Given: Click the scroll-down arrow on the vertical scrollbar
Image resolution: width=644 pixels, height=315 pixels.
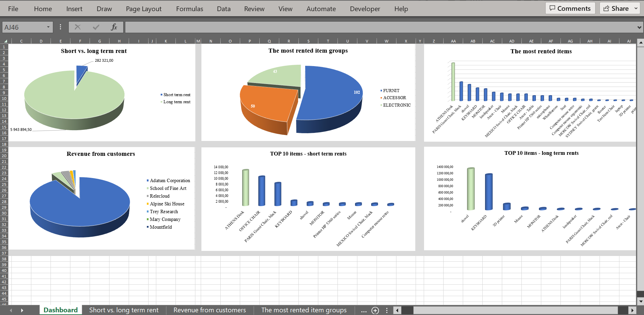Looking at the screenshot, I should [640, 302].
